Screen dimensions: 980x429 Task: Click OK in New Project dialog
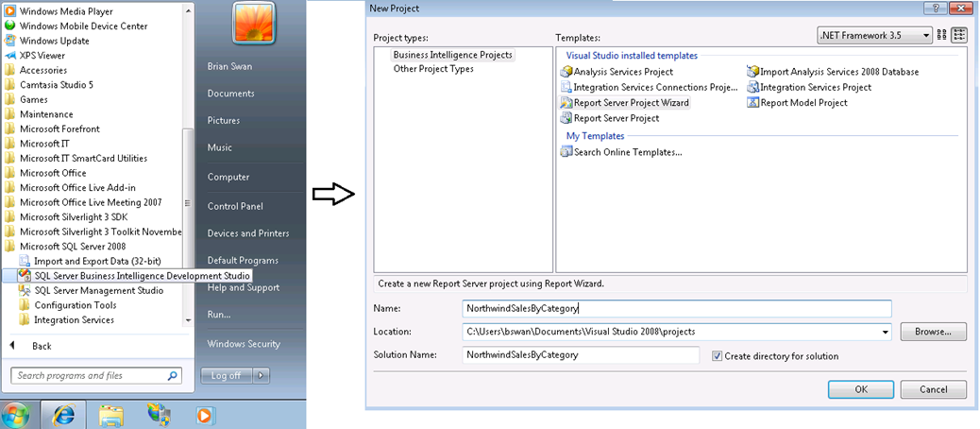click(861, 389)
